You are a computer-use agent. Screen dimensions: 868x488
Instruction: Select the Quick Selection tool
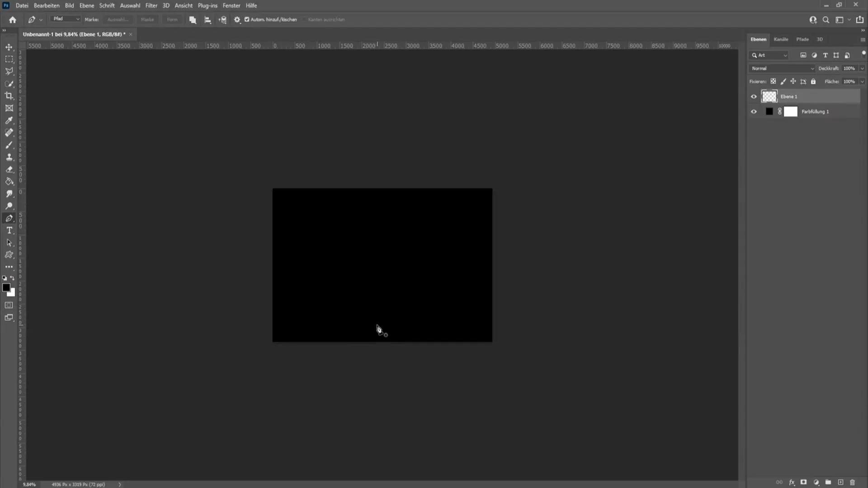tap(9, 84)
